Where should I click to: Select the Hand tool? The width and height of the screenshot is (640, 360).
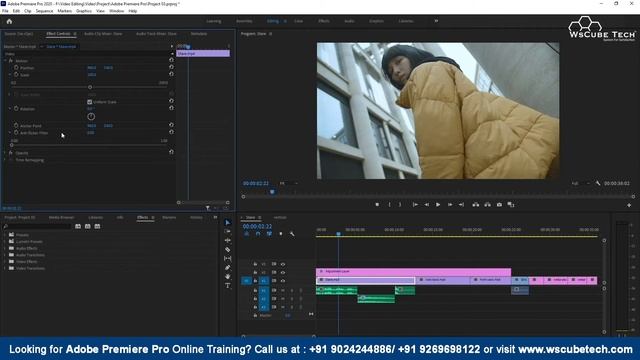pos(228,277)
